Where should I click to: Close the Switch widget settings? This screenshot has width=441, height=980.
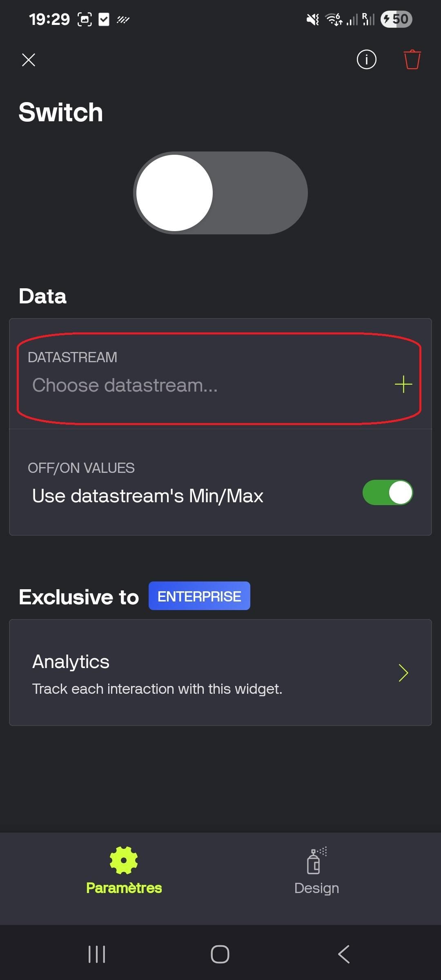(29, 60)
